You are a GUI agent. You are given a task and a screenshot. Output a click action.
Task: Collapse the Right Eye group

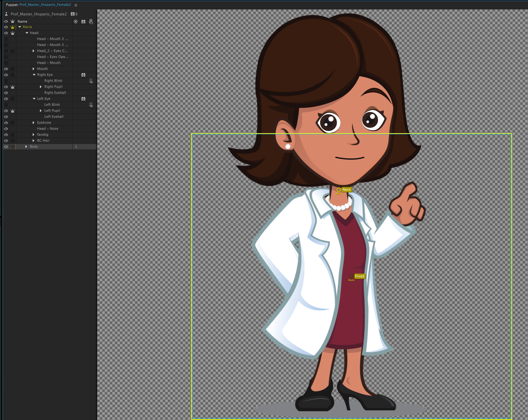point(34,75)
